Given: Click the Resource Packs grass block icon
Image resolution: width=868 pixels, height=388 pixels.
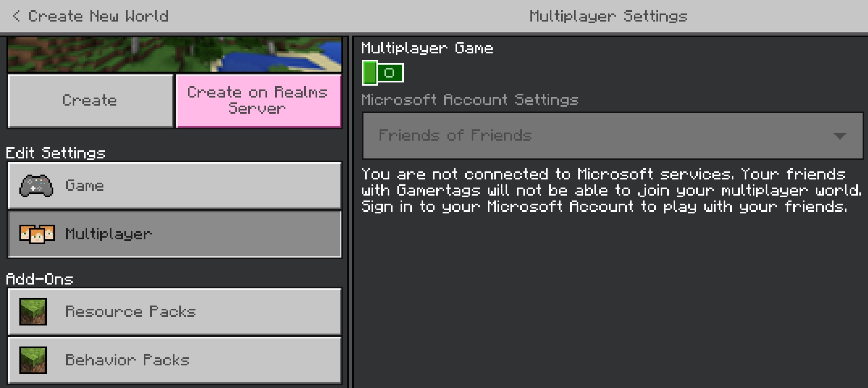Looking at the screenshot, I should click(x=33, y=311).
